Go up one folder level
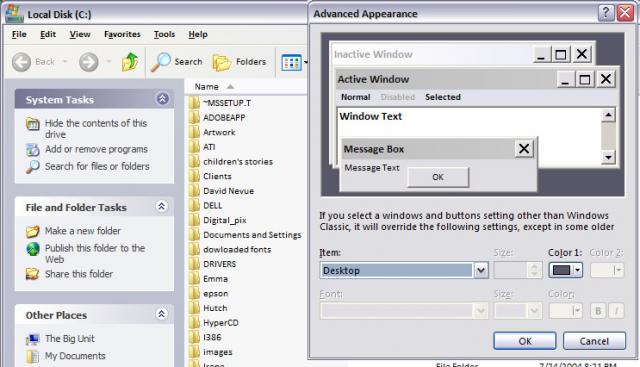The image size is (640, 367). pos(130,62)
